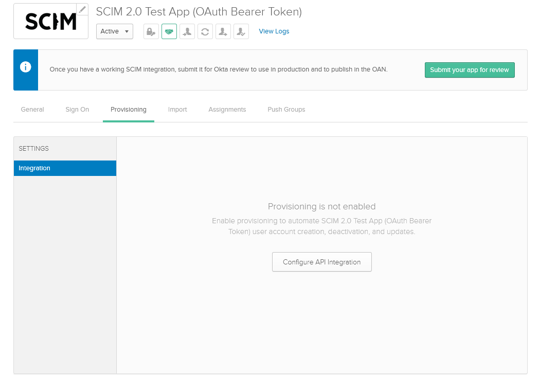
Task: Open the Push Groups tab
Action: (x=286, y=110)
